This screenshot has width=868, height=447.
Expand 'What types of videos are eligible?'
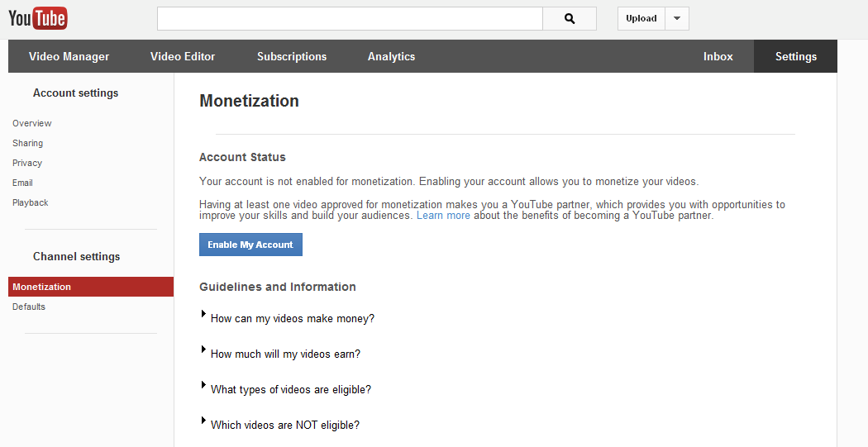tap(290, 389)
